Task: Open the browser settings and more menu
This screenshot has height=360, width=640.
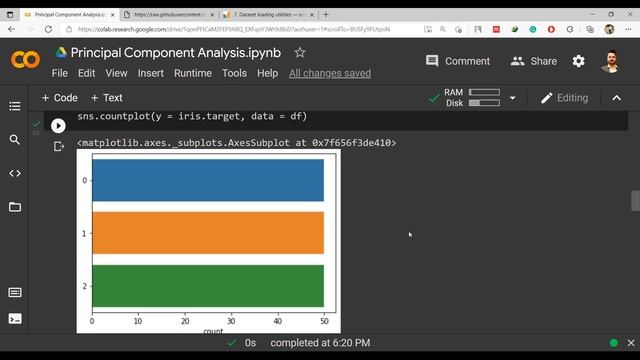Action: click(x=628, y=29)
